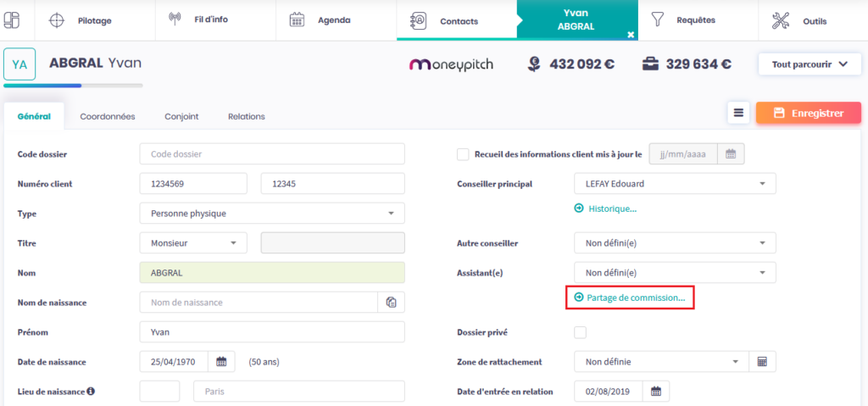Image resolution: width=868 pixels, height=406 pixels.
Task: Click the info icon next to Lieu de naissance
Action: point(90,392)
